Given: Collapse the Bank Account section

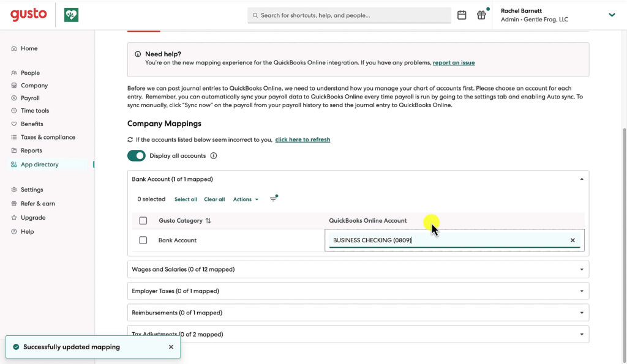Looking at the screenshot, I should tap(581, 179).
